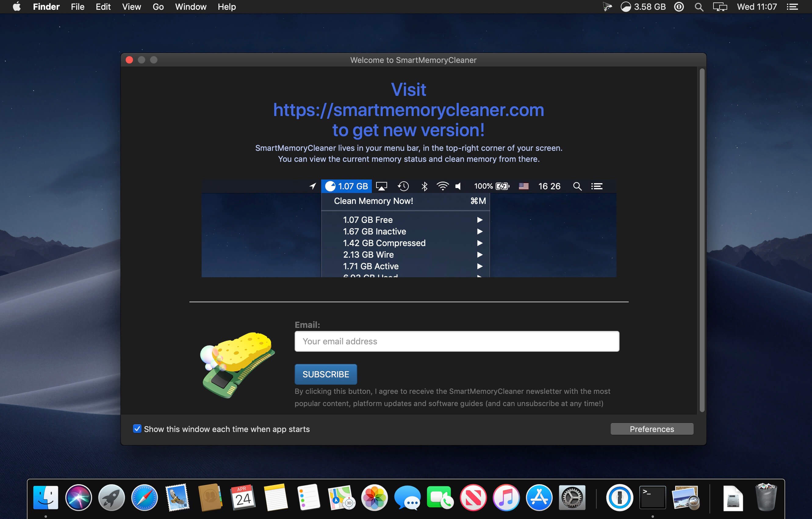Open the Trash in the Dock
The image size is (812, 519).
[x=766, y=497]
